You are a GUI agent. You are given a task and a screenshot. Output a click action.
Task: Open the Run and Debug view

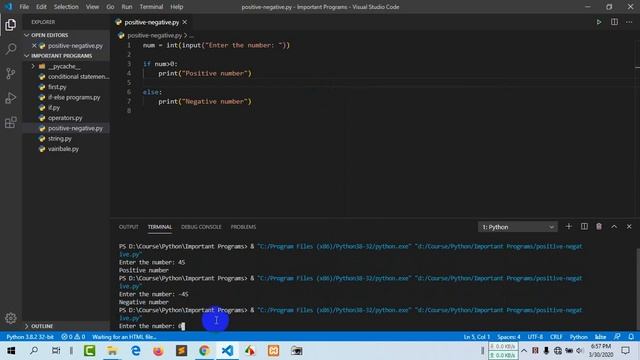[x=11, y=98]
